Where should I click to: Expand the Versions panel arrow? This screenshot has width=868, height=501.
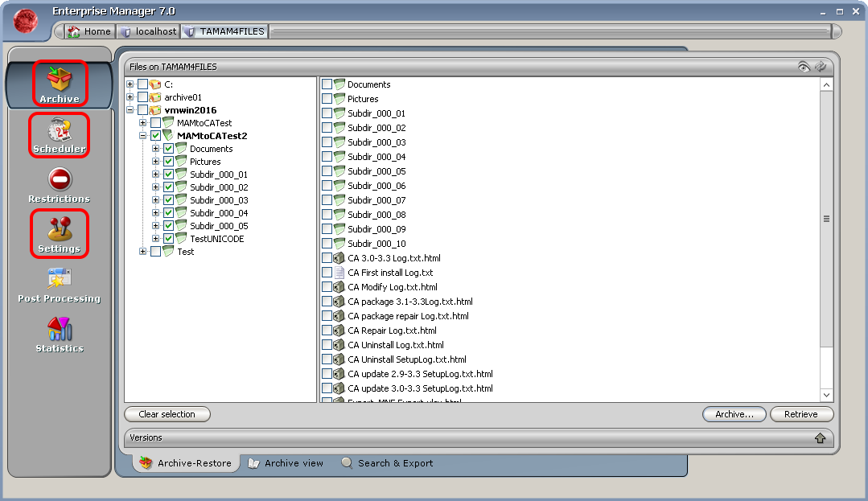[820, 438]
